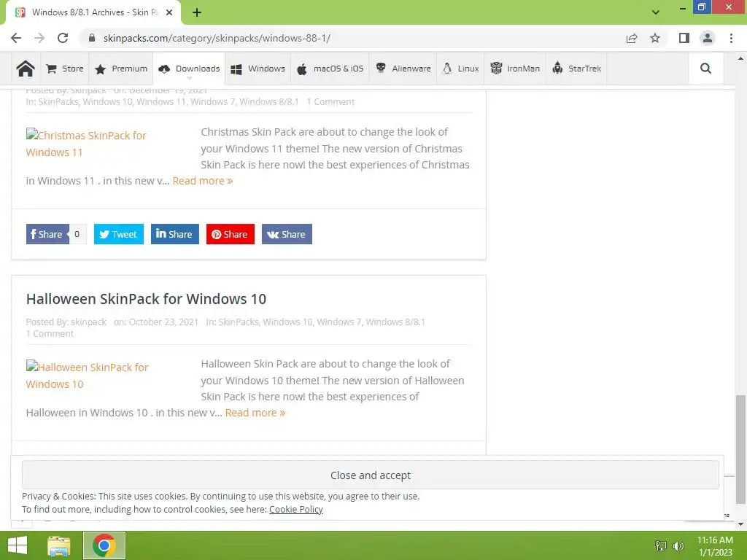Viewport: 747px width, 560px height.
Task: Click the 1 Comment link under Christmas post
Action: (x=330, y=101)
